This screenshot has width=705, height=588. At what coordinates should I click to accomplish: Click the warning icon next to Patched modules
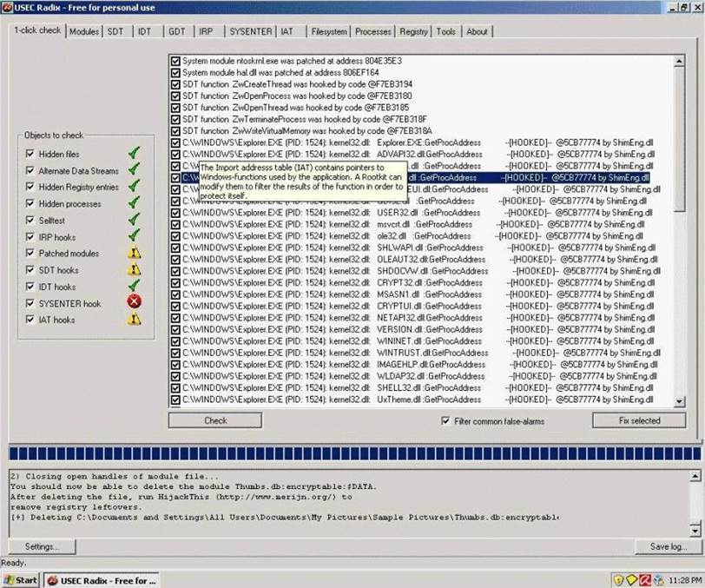[135, 253]
